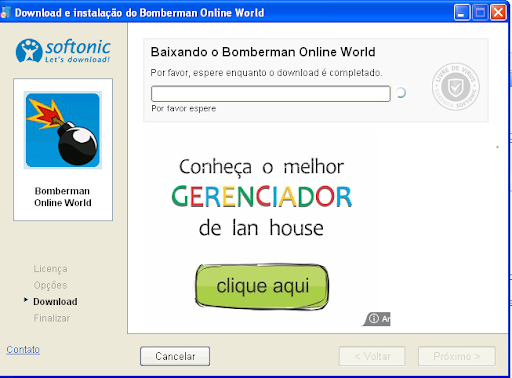Minimize the installer window
The width and height of the screenshot is (512, 378).
point(462,13)
